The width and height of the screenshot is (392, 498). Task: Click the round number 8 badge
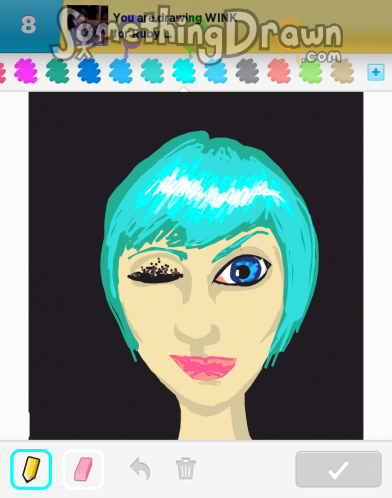pyautogui.click(x=29, y=25)
